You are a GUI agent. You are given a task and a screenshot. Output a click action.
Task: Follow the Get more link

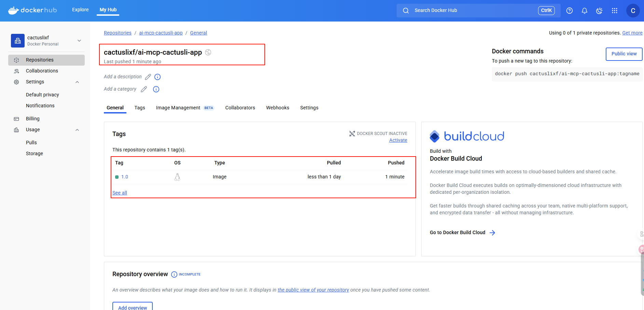[632, 33]
